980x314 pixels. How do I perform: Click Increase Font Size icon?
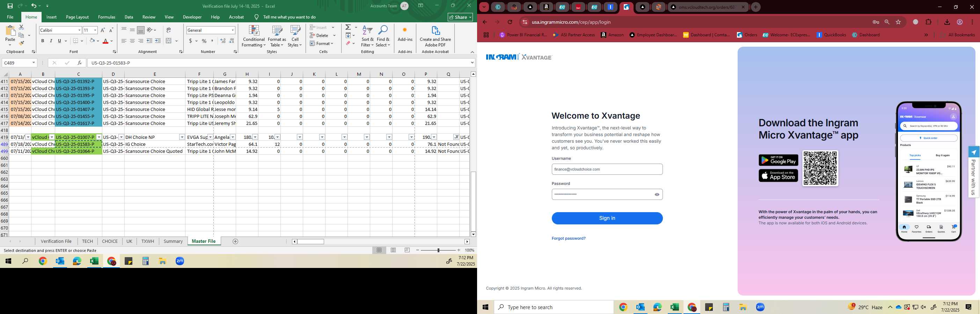[103, 30]
